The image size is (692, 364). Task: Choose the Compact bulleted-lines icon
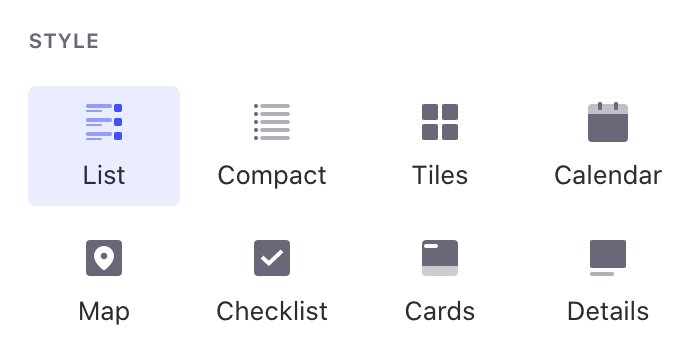click(x=272, y=122)
